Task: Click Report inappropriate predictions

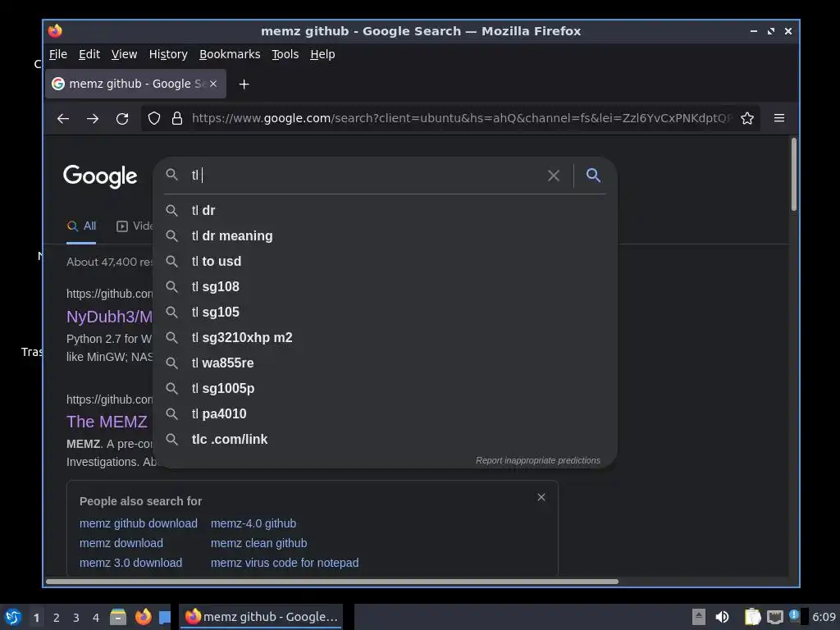Action: 538,461
